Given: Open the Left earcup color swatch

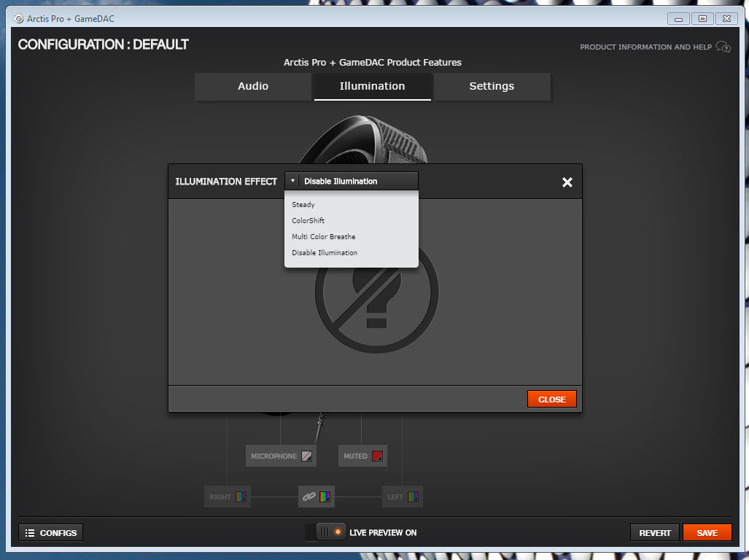Looking at the screenshot, I should pyautogui.click(x=414, y=497).
